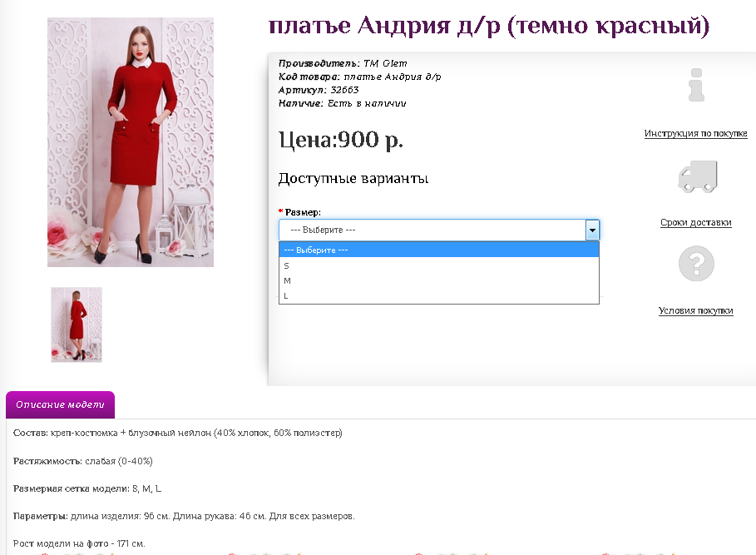Click the price text Цена:900 р.
Viewport: 756px width, 555px height.
click(x=341, y=140)
